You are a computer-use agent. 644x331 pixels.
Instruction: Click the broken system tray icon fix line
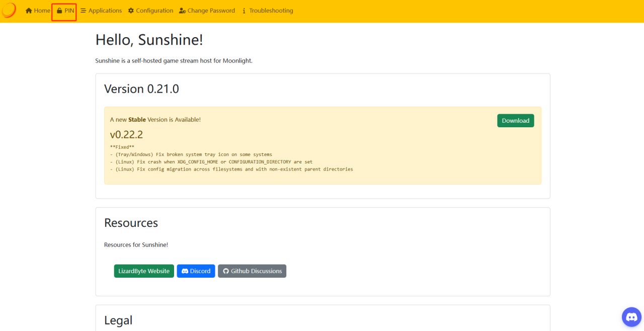[x=191, y=154]
